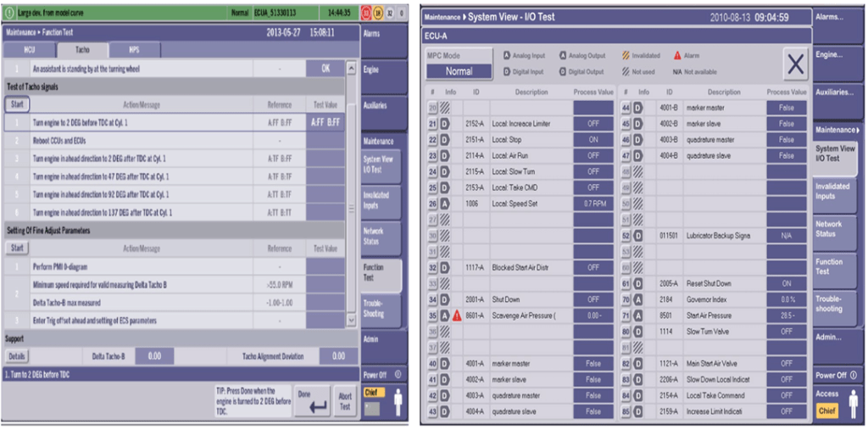868x431 pixels.
Task: Start the Test of Tacho signals
Action: pyautogui.click(x=17, y=104)
